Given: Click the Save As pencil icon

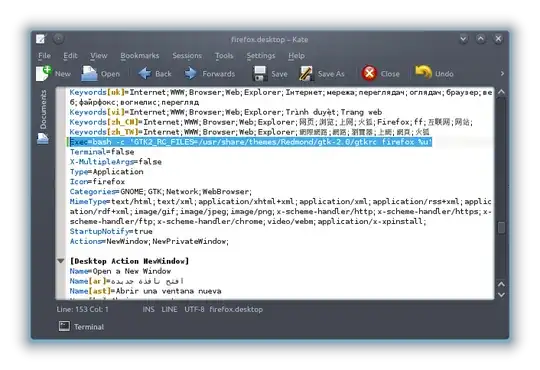Looking at the screenshot, I should coord(306,73).
